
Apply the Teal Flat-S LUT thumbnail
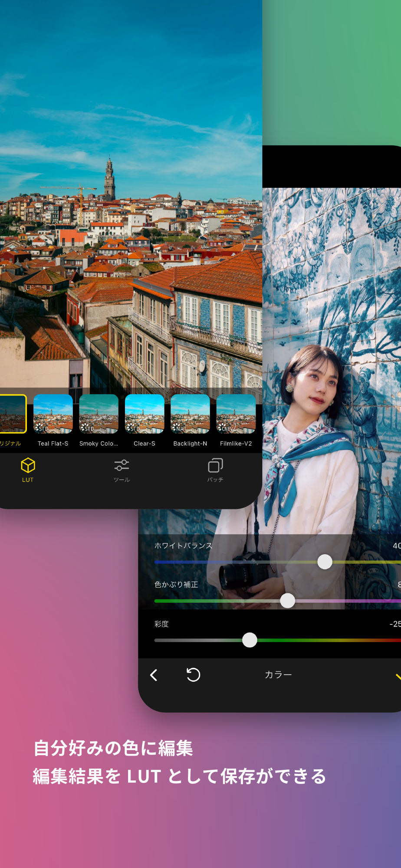pyautogui.click(x=53, y=414)
